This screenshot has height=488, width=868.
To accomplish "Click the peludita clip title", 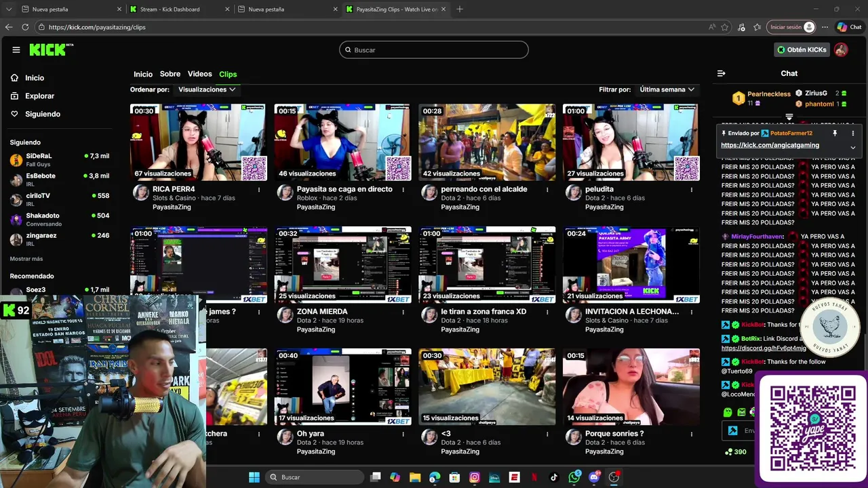I will (599, 189).
